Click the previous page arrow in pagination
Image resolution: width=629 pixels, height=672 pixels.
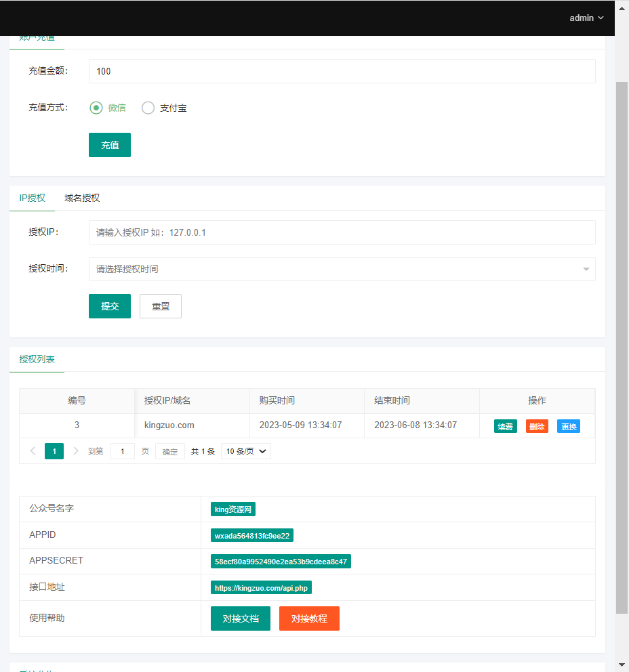(x=33, y=451)
